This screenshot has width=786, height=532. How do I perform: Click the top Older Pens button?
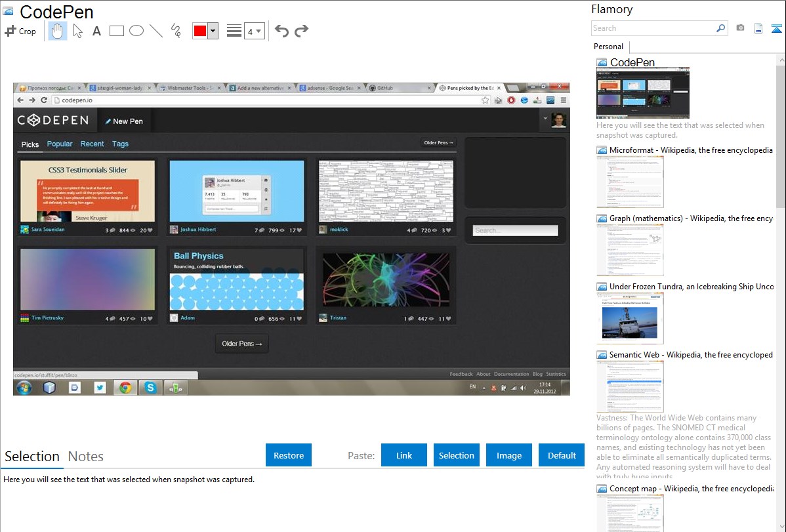point(439,143)
